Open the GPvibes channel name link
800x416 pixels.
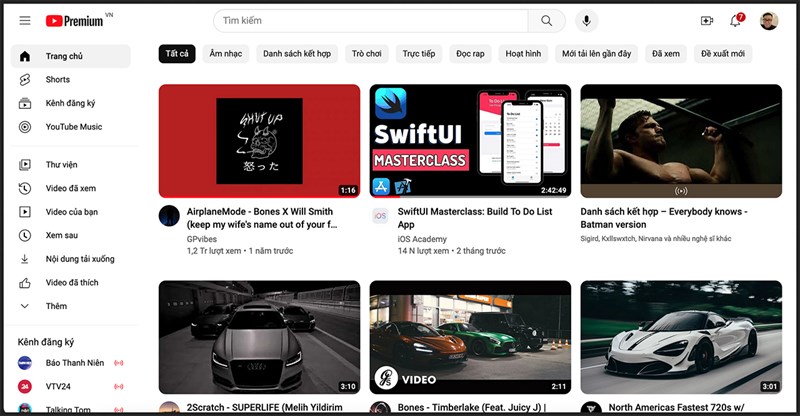202,239
